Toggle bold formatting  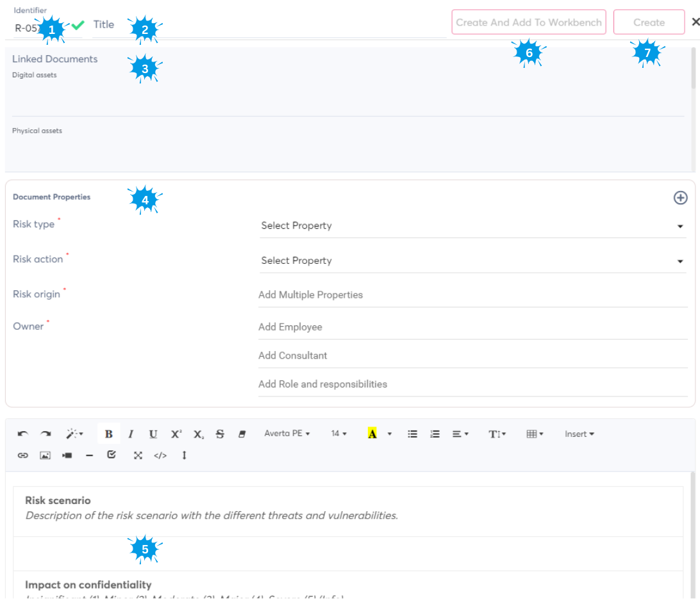coord(108,434)
